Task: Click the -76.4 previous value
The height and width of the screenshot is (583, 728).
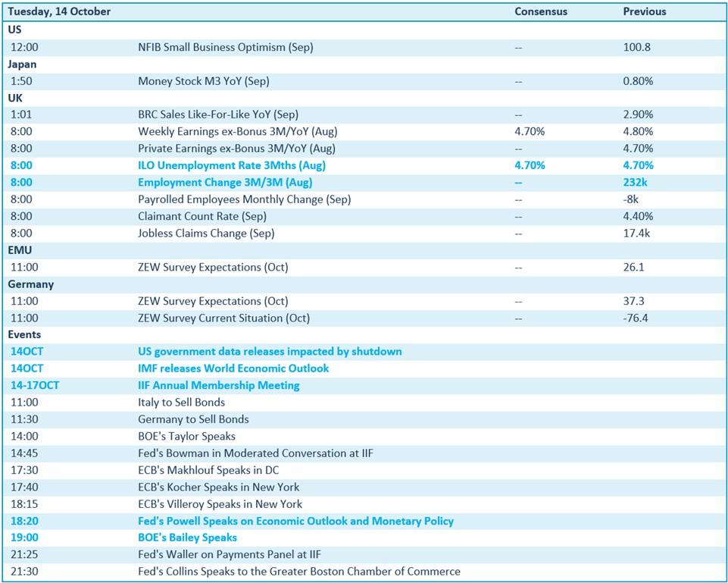Action: click(x=635, y=318)
